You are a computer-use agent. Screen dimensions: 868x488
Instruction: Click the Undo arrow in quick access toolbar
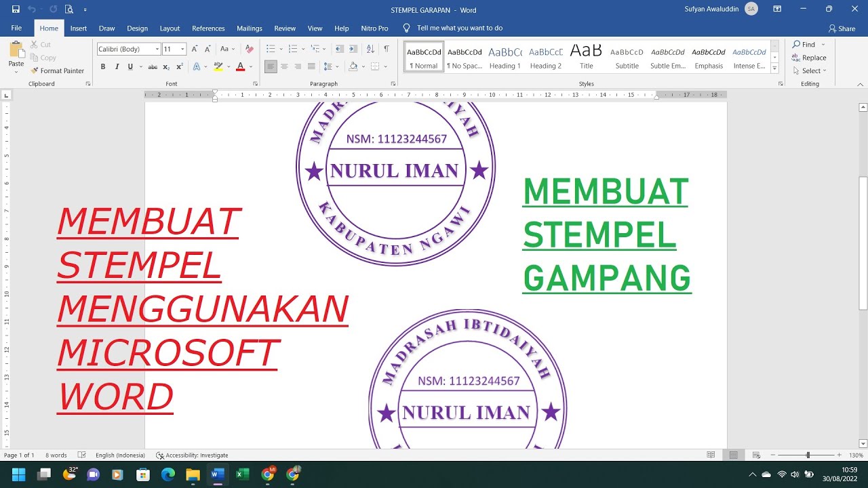tap(32, 9)
